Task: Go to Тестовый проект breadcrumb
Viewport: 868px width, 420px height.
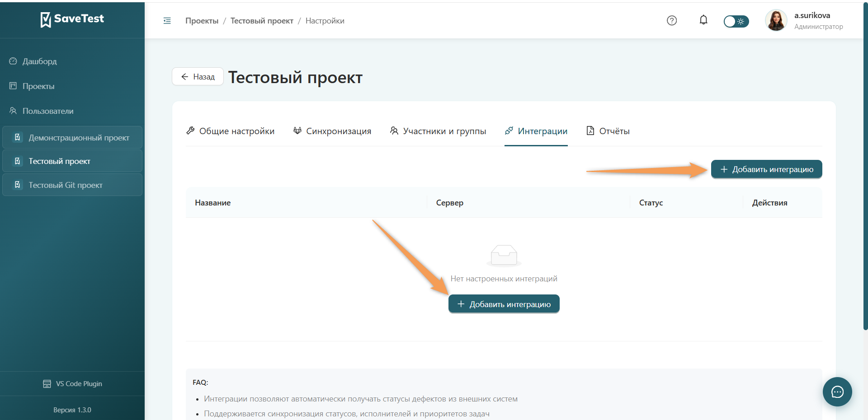Action: pos(262,21)
